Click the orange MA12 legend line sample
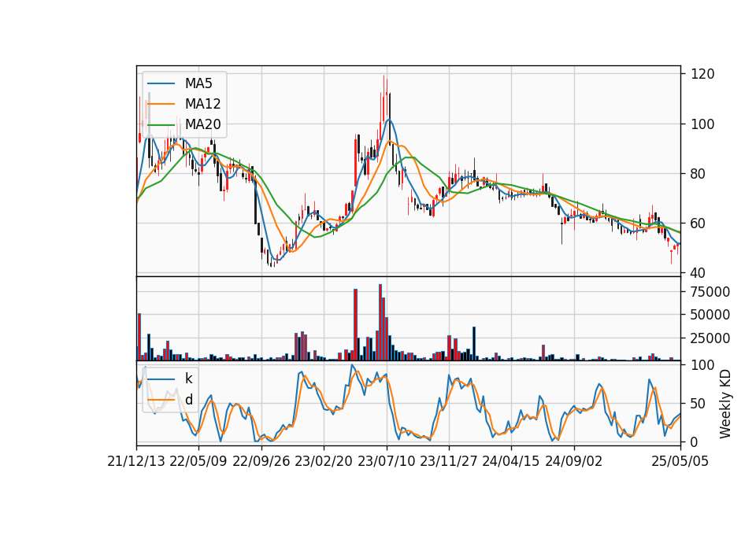This screenshot has width=756, height=543. (161, 104)
